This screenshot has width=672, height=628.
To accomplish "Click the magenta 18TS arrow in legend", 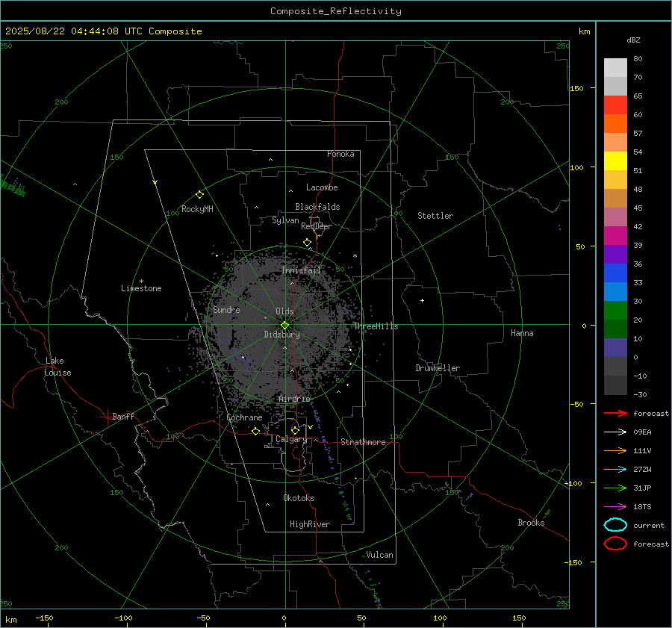I will (x=615, y=507).
